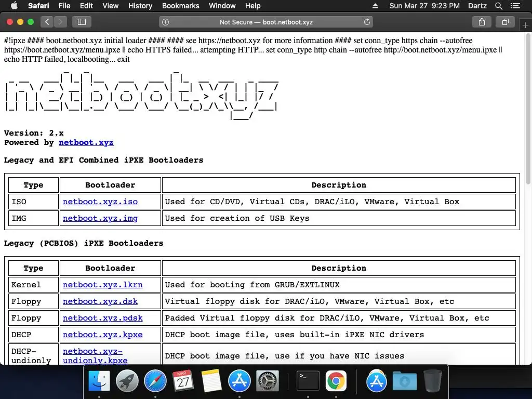Open Downloads folder in Dock

[x=405, y=381]
